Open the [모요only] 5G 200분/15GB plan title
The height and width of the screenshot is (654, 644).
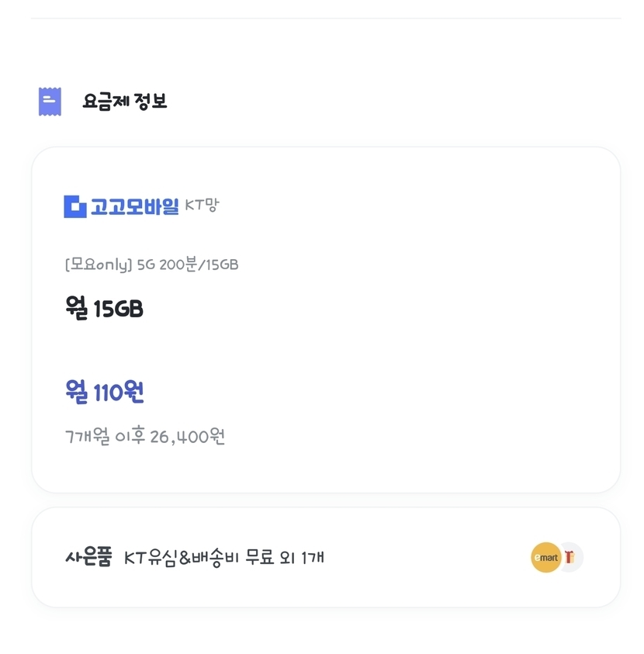click(151, 265)
